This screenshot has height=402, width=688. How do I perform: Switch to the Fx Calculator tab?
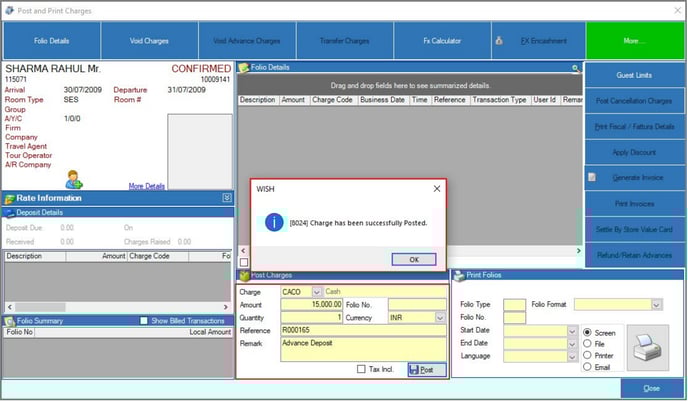pos(440,41)
